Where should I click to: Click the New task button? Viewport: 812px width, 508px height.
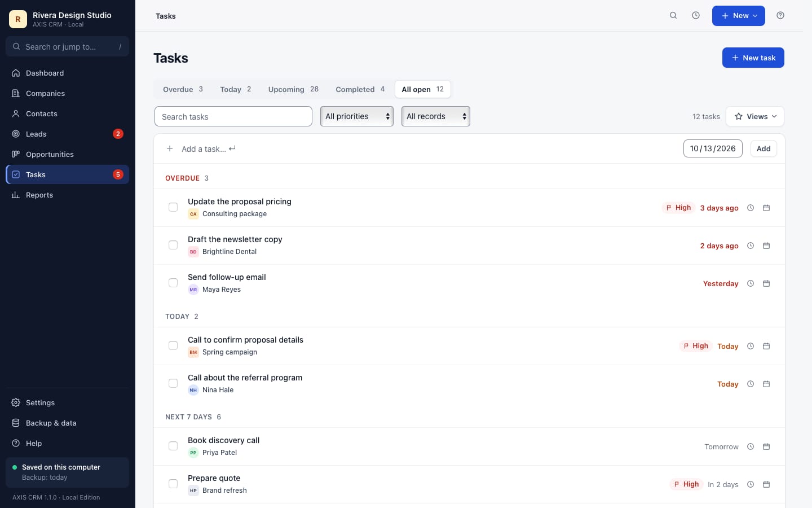pos(753,58)
